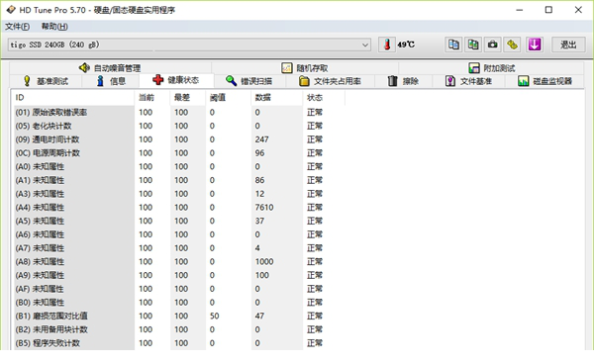Switch to the 基准测试 tab
This screenshot has height=364, width=594.
click(x=46, y=81)
